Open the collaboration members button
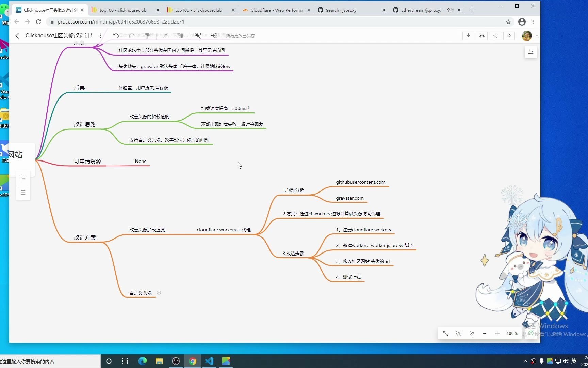The width and height of the screenshot is (588, 368). pyautogui.click(x=482, y=35)
